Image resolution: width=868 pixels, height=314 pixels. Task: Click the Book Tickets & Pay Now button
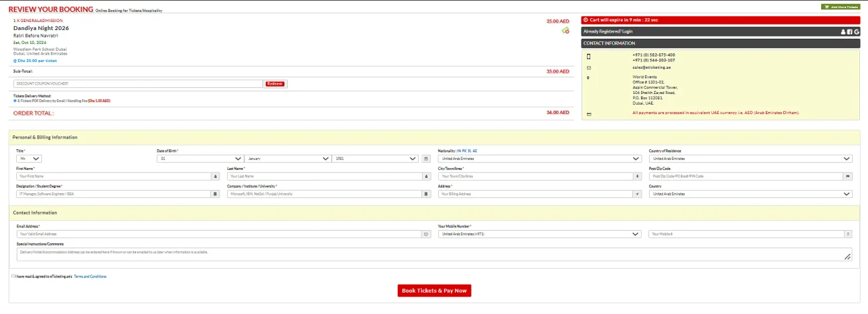[x=435, y=291]
